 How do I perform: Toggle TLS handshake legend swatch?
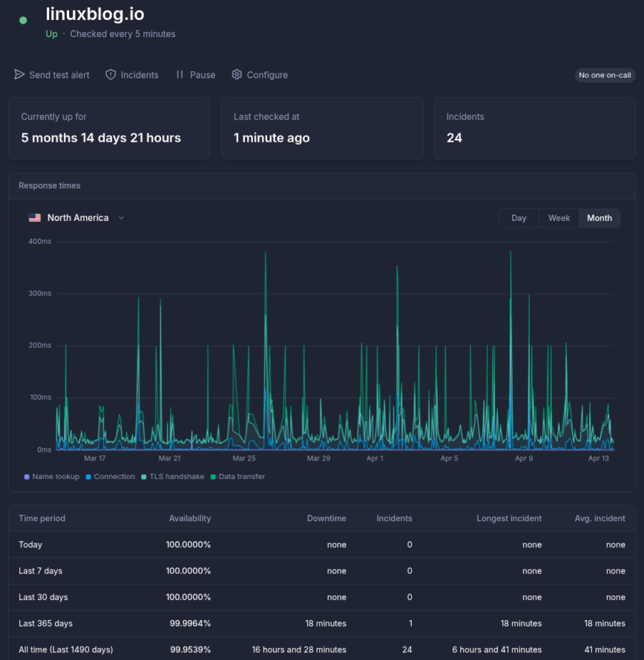click(144, 477)
